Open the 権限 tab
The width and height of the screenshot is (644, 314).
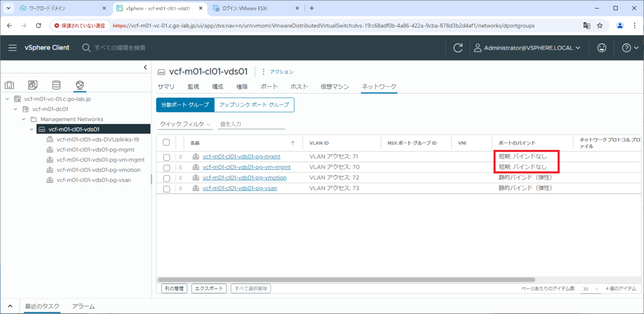242,86
